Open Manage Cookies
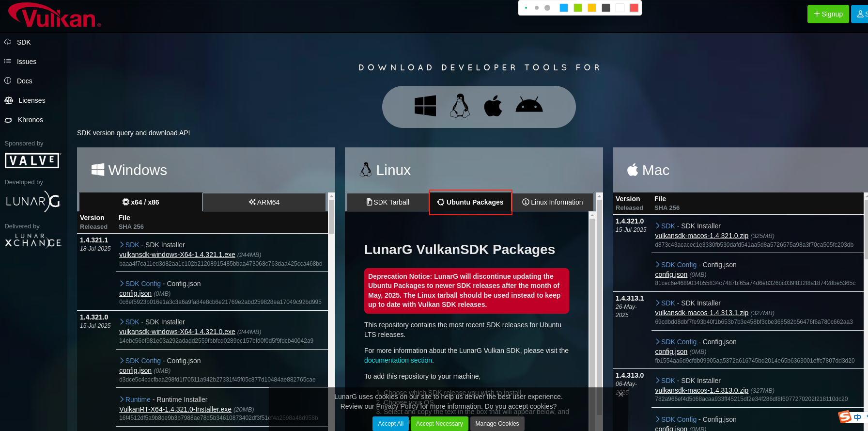Viewport: 868px width, 431px height. click(x=497, y=424)
